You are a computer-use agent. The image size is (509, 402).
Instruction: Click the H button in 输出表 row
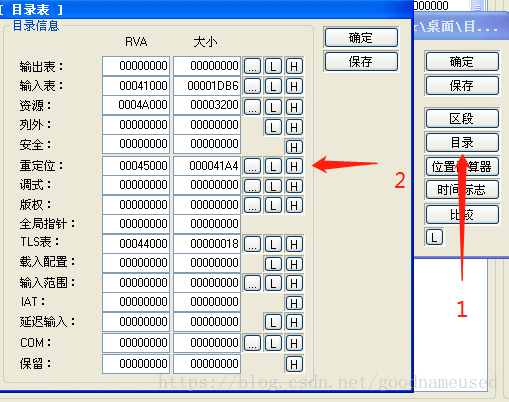(294, 66)
